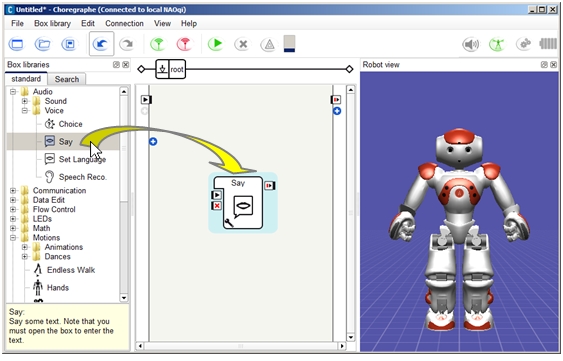Click the warning triangle debug icon

point(269,44)
